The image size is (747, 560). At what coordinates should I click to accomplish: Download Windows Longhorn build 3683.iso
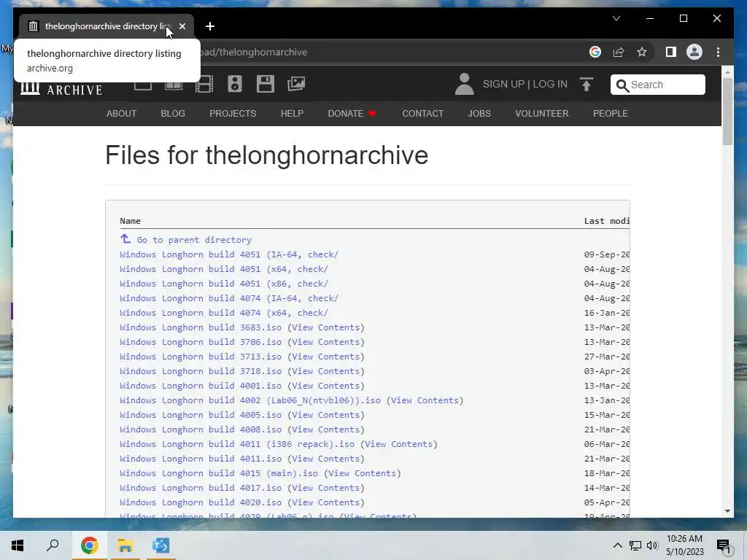201,327
